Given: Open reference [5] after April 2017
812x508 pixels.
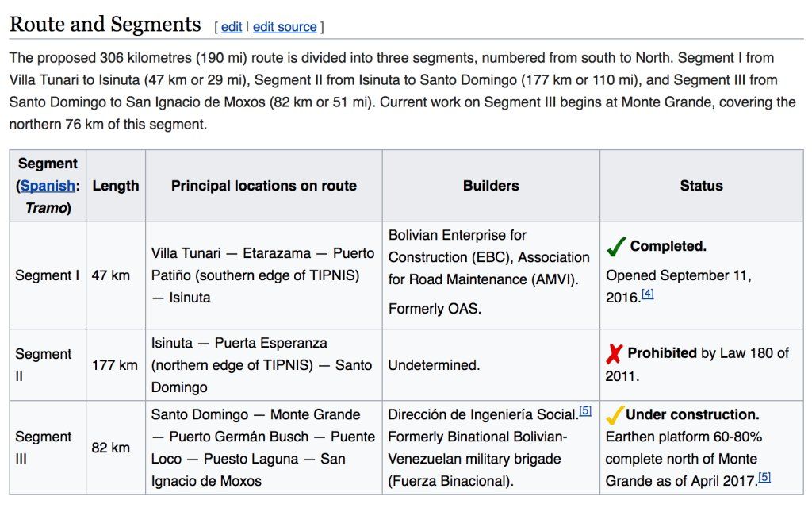Looking at the screenshot, I should (764, 477).
